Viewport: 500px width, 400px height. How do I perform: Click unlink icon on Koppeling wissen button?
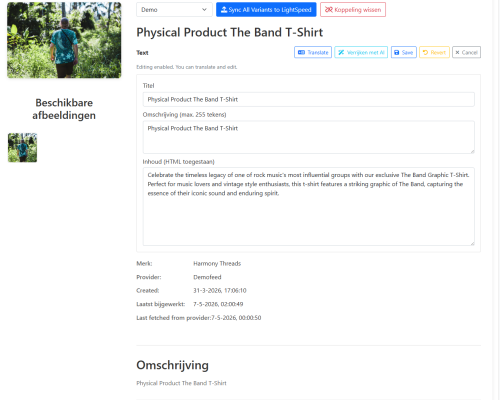pyautogui.click(x=329, y=10)
